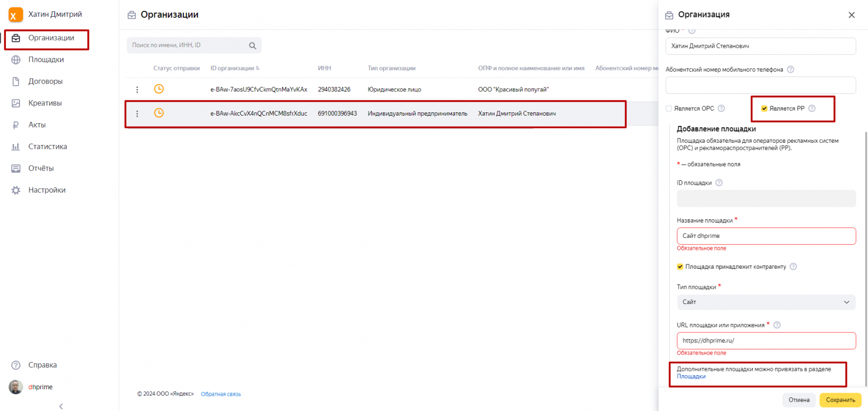Image resolution: width=868 pixels, height=411 pixels.
Task: Click help icon next to URL площадки
Action: (777, 325)
